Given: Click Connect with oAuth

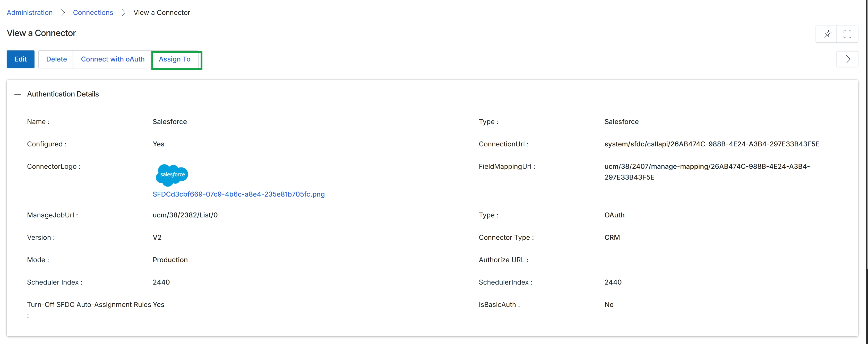Looking at the screenshot, I should tap(113, 59).
